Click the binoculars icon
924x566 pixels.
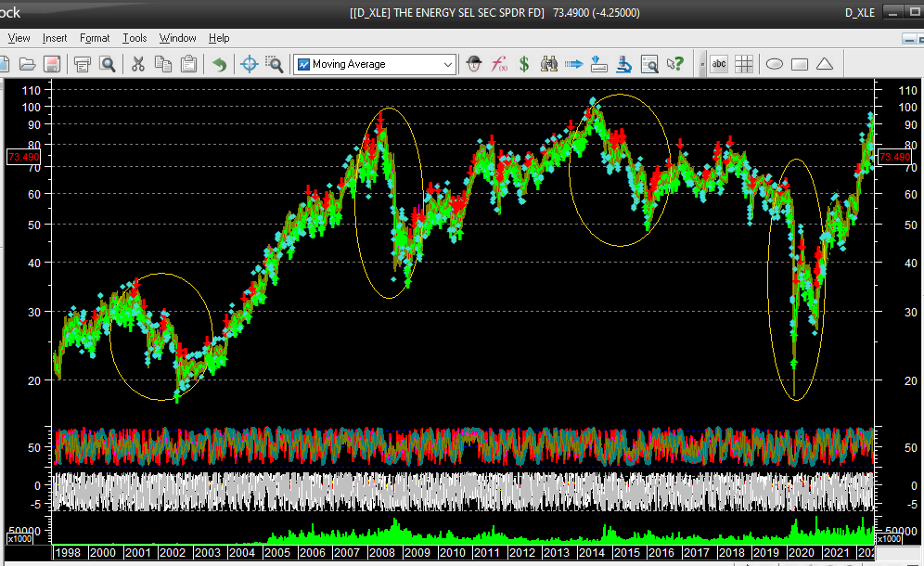tap(549, 64)
